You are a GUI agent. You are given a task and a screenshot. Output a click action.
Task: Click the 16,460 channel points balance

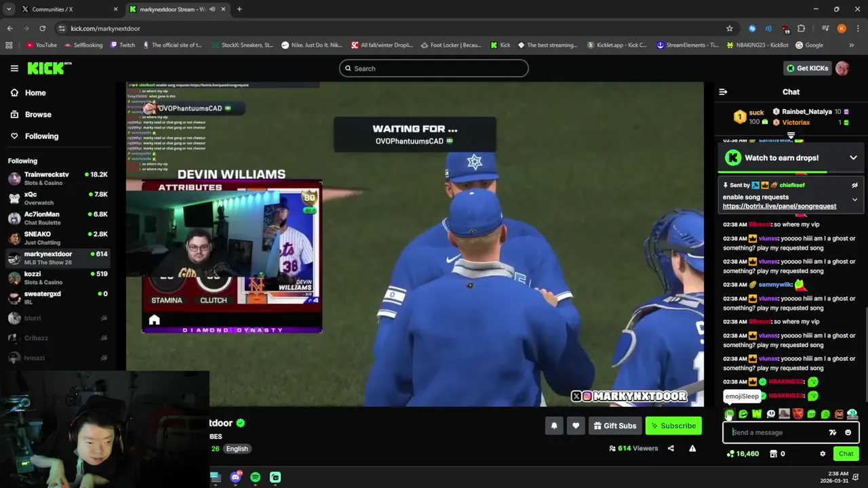pyautogui.click(x=743, y=454)
